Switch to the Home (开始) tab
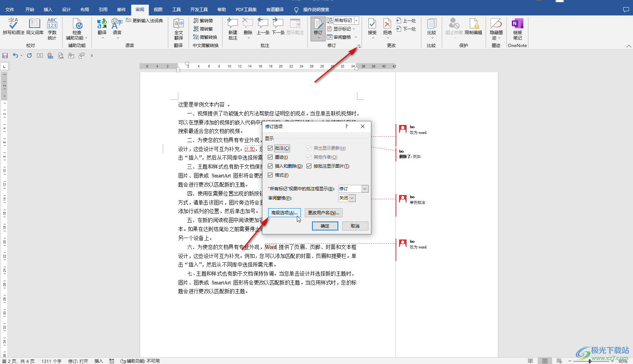This screenshot has height=364, width=633. tap(30, 10)
